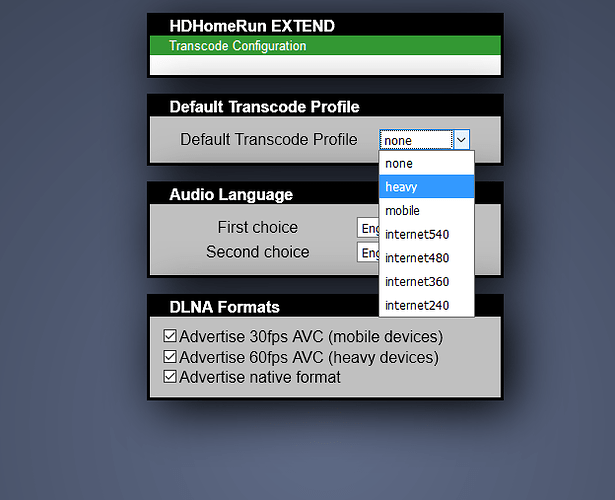Disable Advertise native format checkbox
This screenshot has height=500, width=615.
pos(170,377)
